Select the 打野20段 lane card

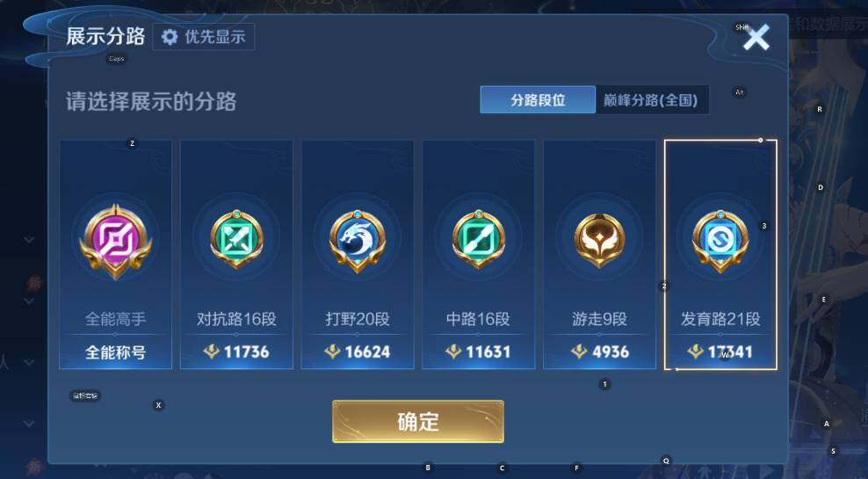coord(357,254)
